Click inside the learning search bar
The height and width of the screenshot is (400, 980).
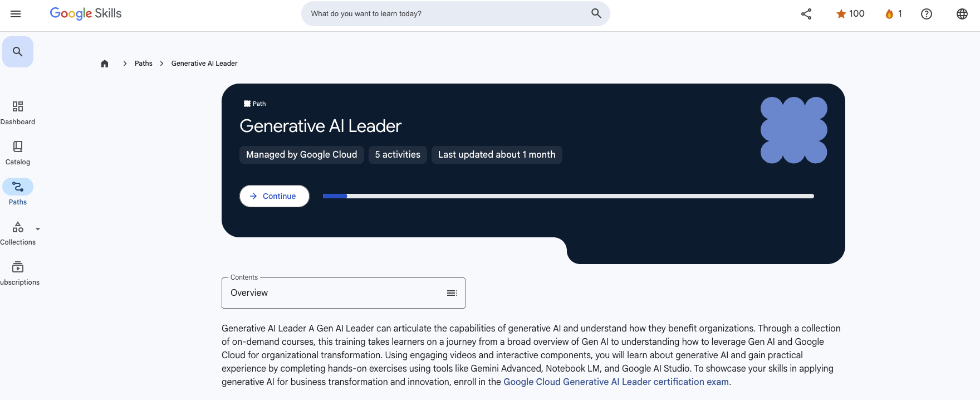[x=445, y=13]
